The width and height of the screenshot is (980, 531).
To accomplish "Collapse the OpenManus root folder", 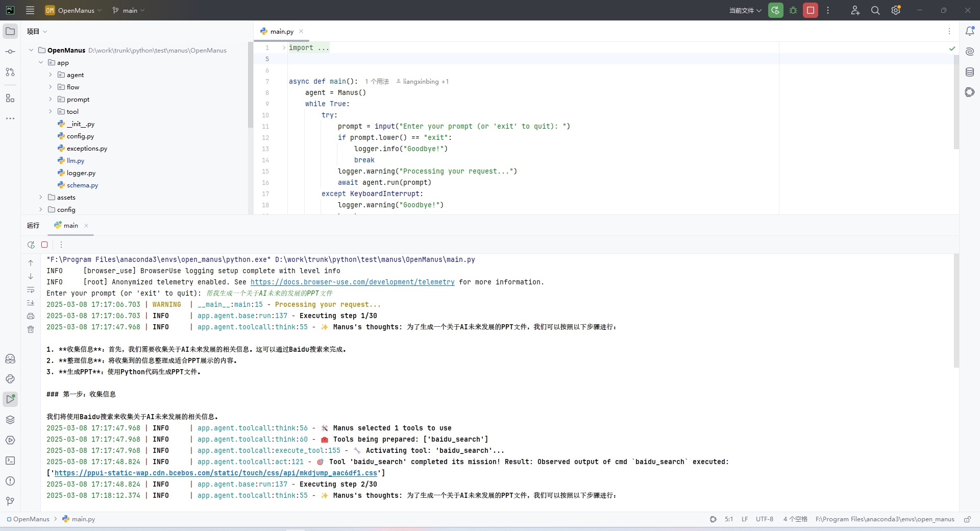I will click(31, 50).
